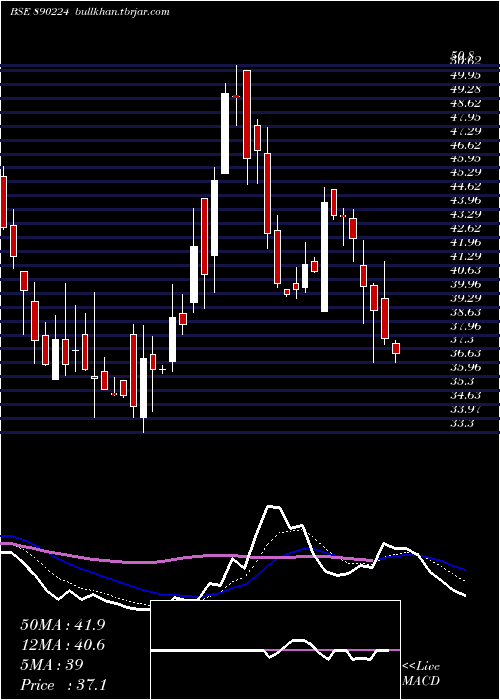
Task: Click the BSE 890224 ticker label
Action: 39,12
